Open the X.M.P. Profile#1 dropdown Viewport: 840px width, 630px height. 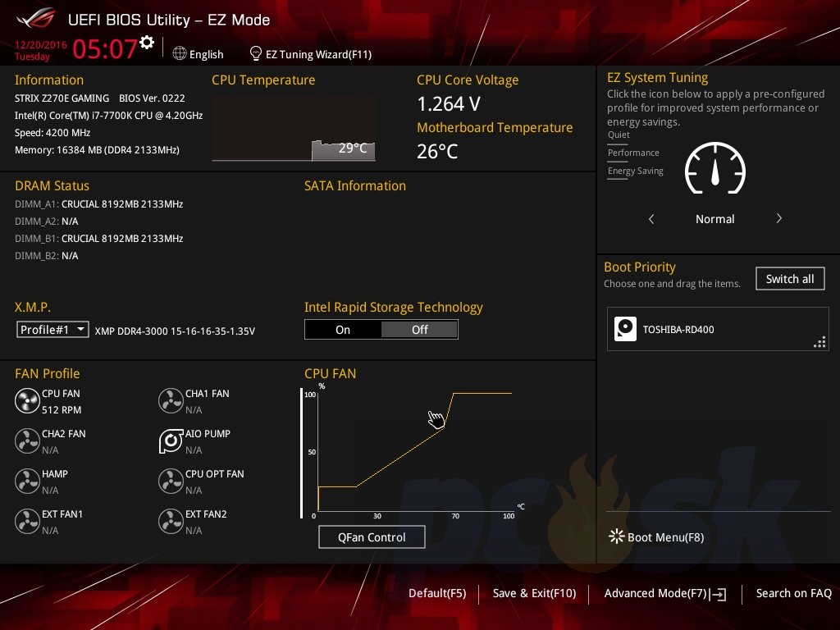click(52, 330)
